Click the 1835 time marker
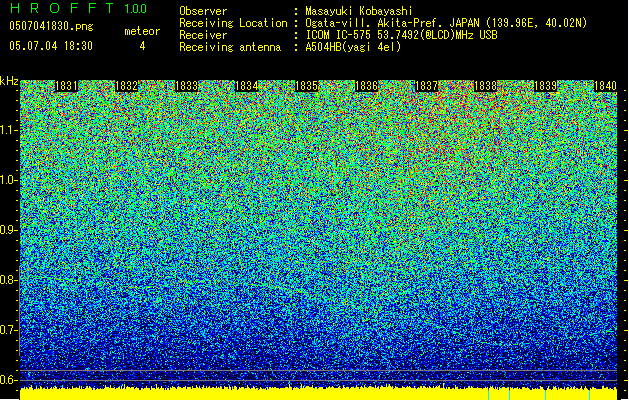This screenshot has height=400, width=629. point(306,86)
